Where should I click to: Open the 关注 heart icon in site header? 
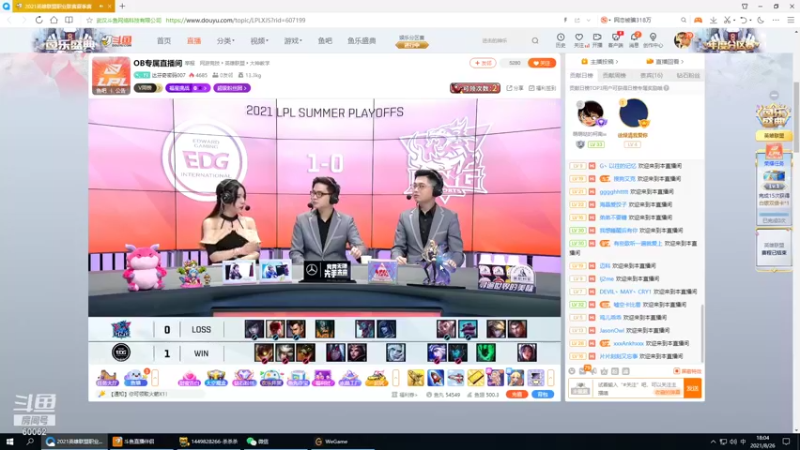point(579,40)
